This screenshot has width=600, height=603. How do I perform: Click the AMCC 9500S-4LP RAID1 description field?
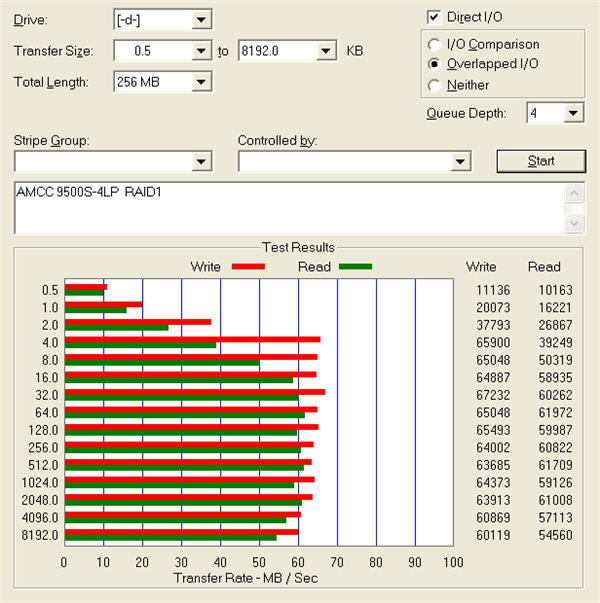pos(290,208)
